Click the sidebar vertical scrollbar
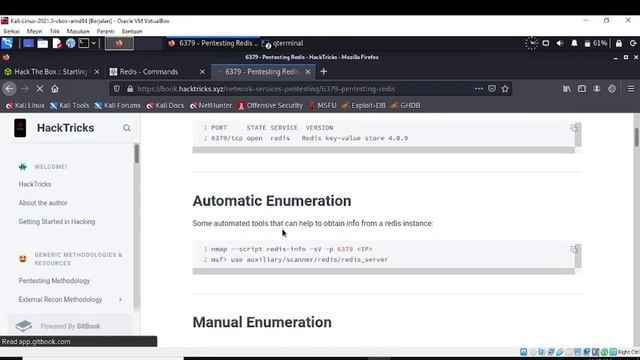This screenshot has width=640, height=360. (x=136, y=153)
